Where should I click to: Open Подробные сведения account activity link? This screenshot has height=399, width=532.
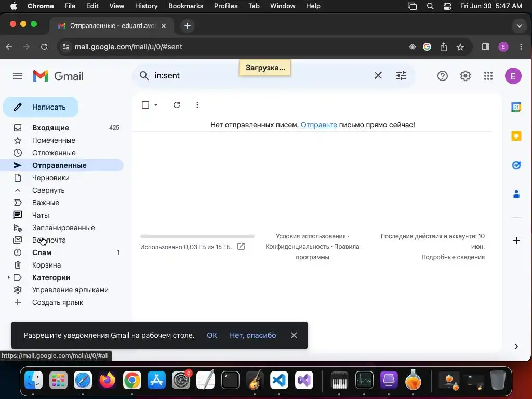tap(453, 257)
